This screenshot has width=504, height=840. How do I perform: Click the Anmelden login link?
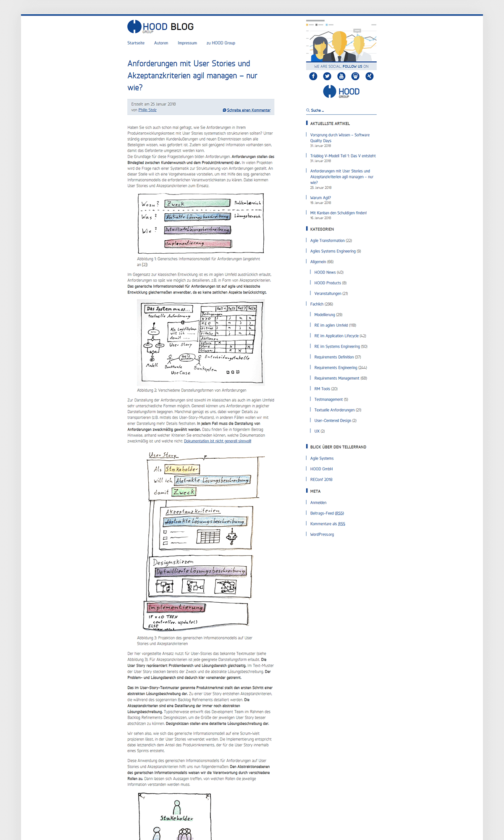[x=318, y=503]
